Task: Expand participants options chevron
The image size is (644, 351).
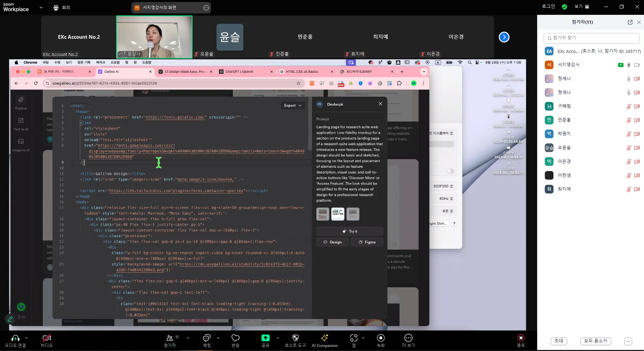Action: 188,338
